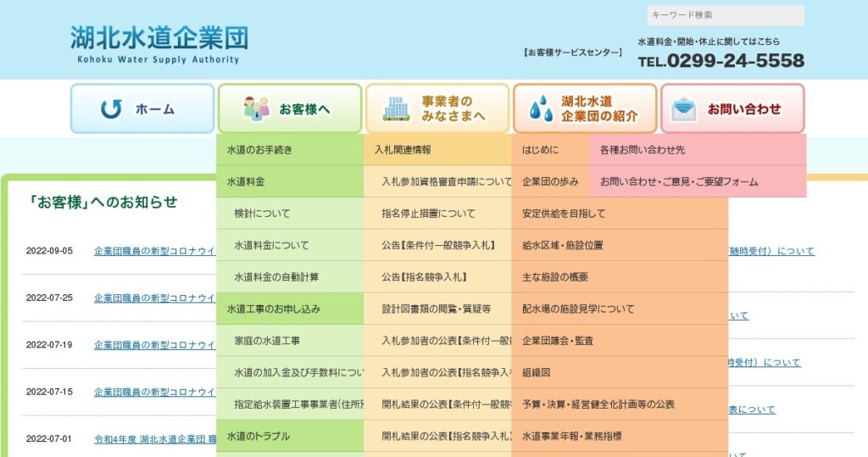Select 開札結果の公表【条件付一般 item
Viewport: 868px width, 457px height.
pyautogui.click(x=437, y=404)
